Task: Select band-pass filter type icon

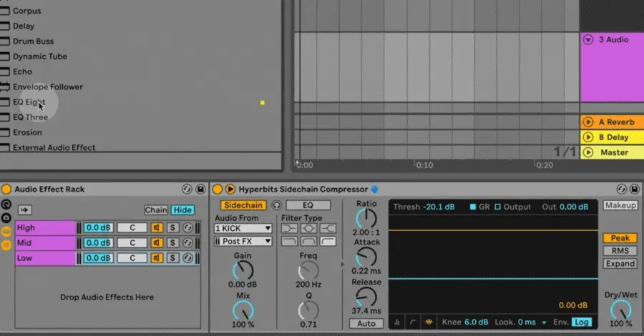Action: click(x=309, y=241)
